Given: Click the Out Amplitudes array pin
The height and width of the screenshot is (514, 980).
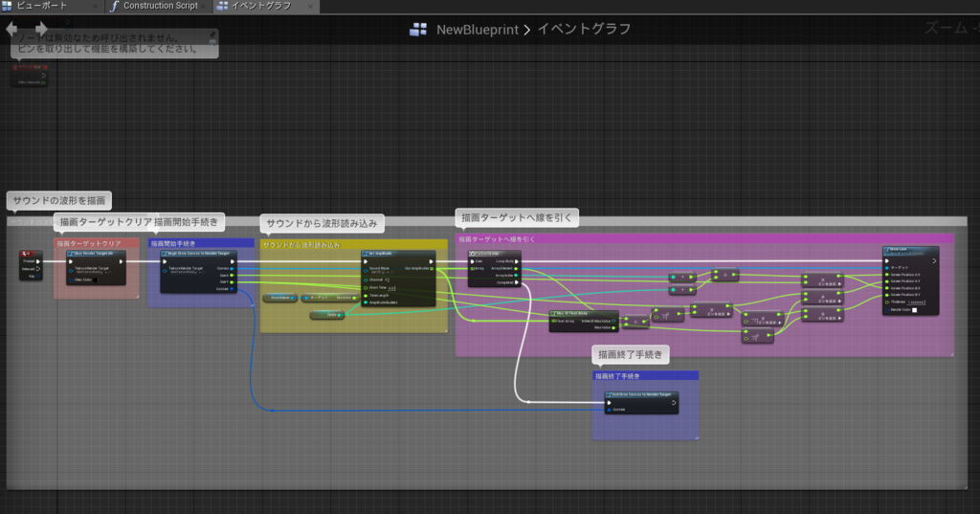Looking at the screenshot, I should click(432, 268).
